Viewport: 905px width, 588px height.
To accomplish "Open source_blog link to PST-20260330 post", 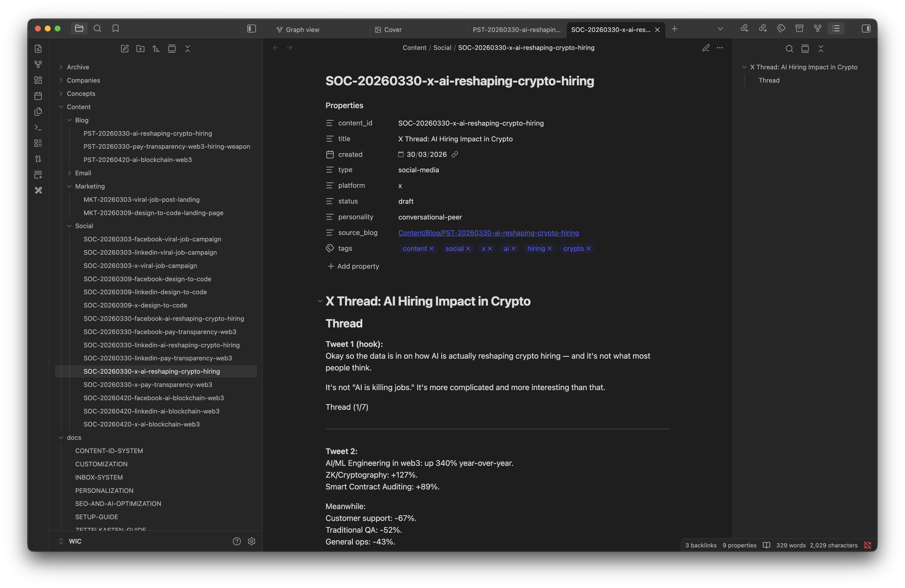I will click(x=488, y=233).
